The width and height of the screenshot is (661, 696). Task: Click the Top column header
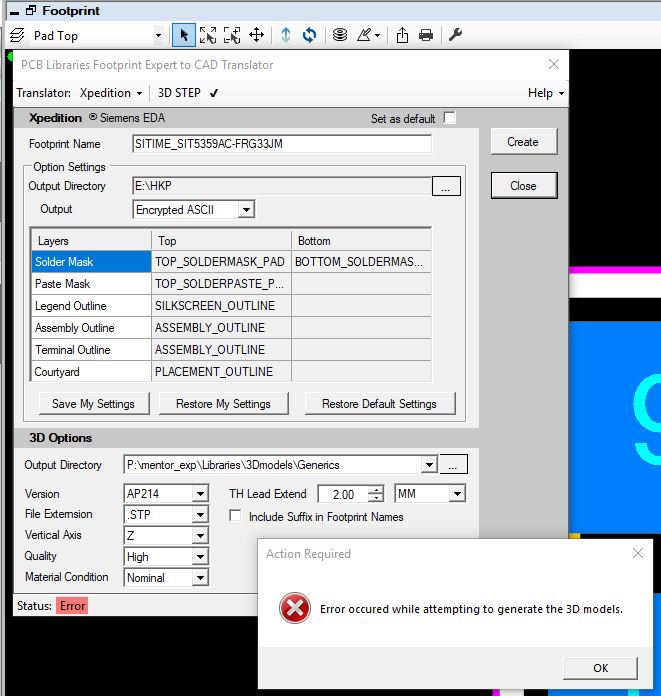click(x=221, y=241)
